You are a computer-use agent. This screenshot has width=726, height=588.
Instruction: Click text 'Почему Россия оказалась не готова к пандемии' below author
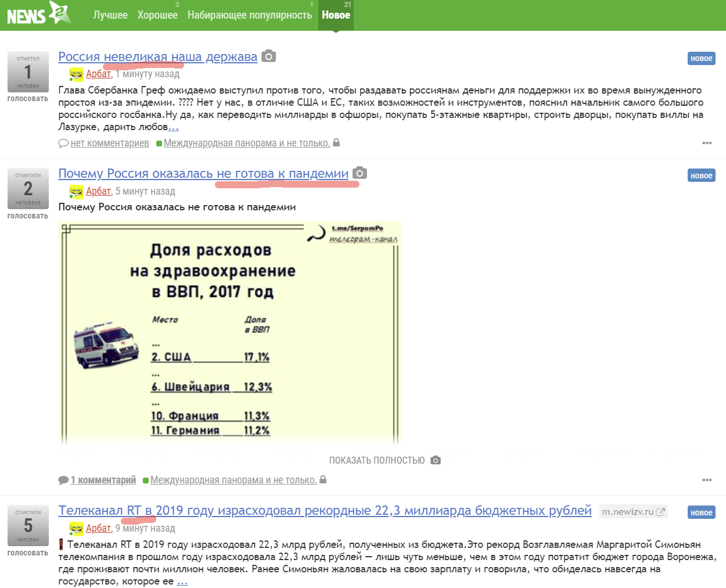[177, 207]
